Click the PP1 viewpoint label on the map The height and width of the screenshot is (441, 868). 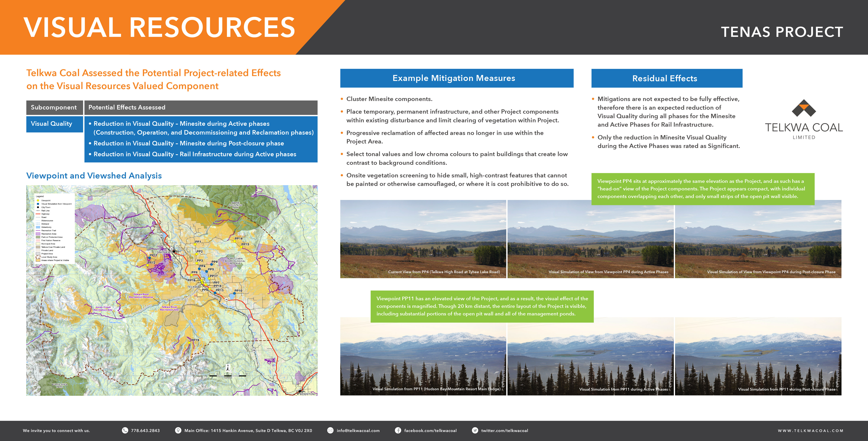point(198,242)
